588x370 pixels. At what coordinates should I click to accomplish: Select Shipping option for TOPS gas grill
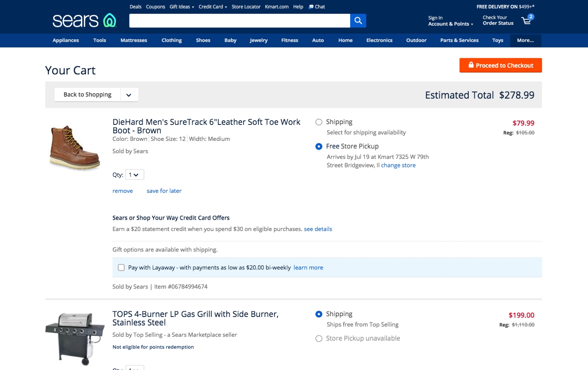[x=319, y=314]
